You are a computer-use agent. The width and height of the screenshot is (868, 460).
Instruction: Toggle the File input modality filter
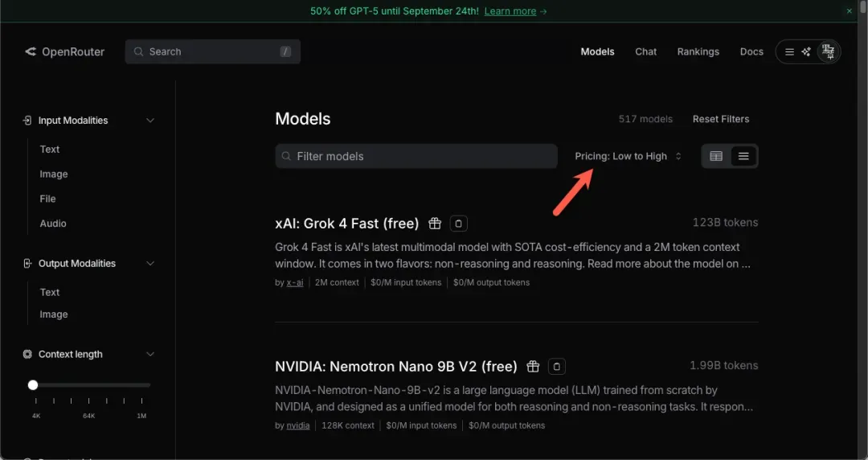[48, 199]
